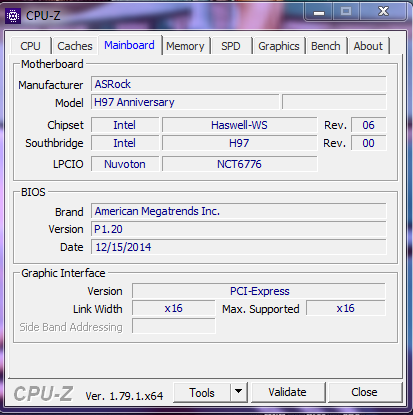
Task: Click the disabled maximize button
Action: pos(346,12)
